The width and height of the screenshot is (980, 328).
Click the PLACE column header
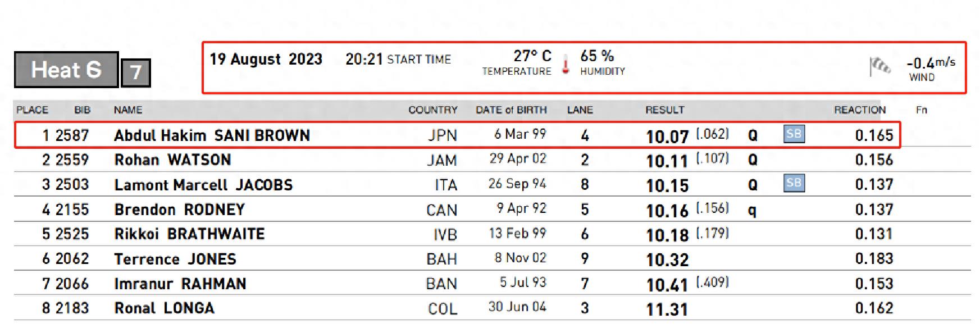click(32, 110)
